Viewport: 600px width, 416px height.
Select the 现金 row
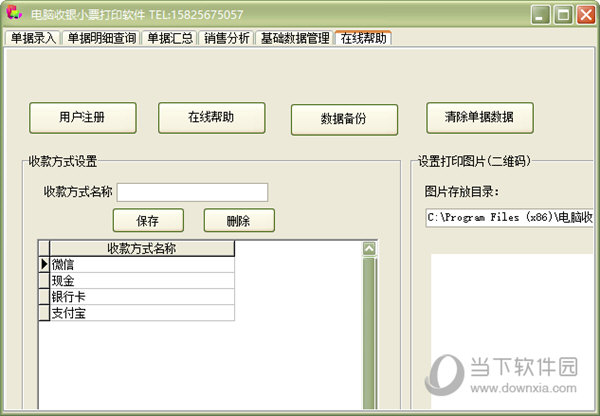pyautogui.click(x=142, y=281)
